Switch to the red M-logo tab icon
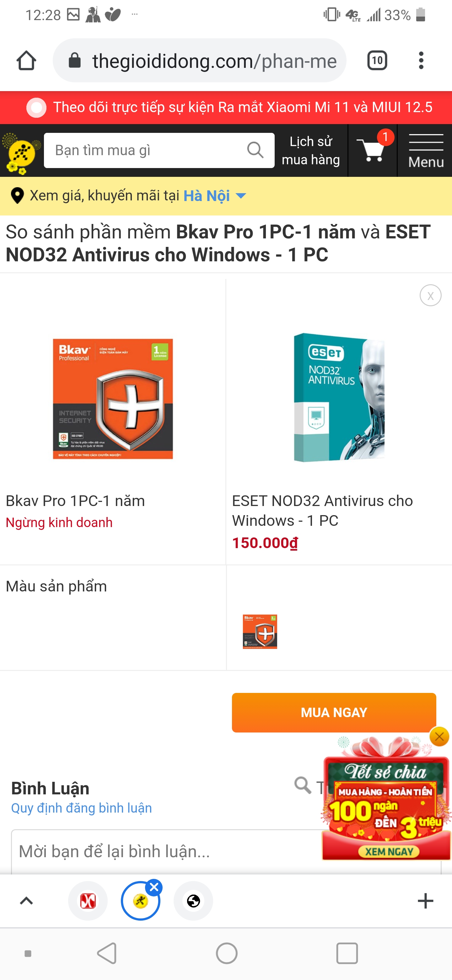 point(88,901)
